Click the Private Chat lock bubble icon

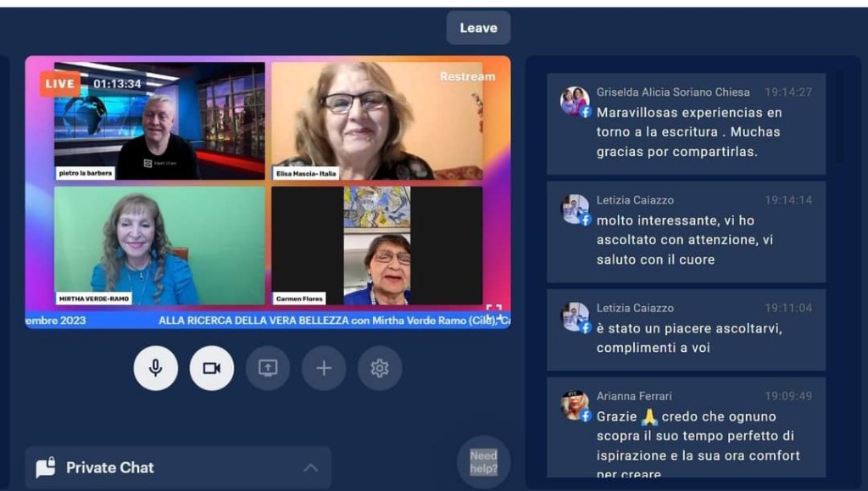pos(46,467)
